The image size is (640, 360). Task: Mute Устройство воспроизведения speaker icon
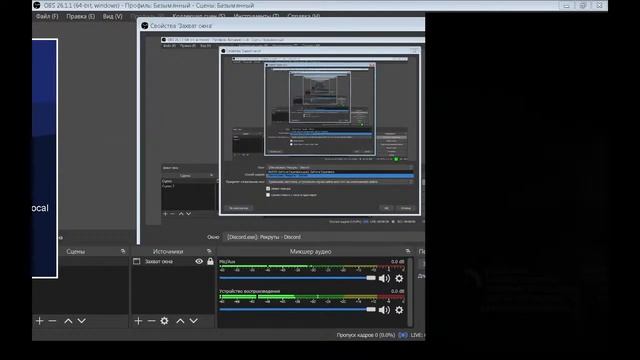384,310
